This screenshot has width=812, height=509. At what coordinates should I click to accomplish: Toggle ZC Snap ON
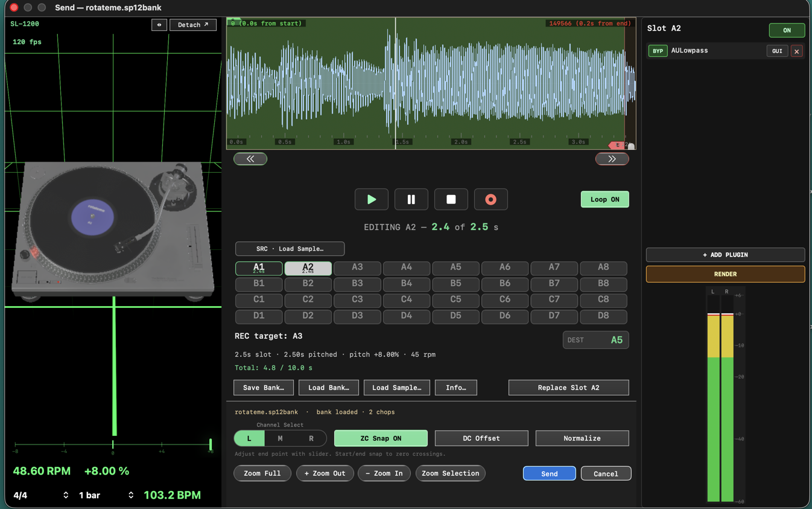(381, 438)
